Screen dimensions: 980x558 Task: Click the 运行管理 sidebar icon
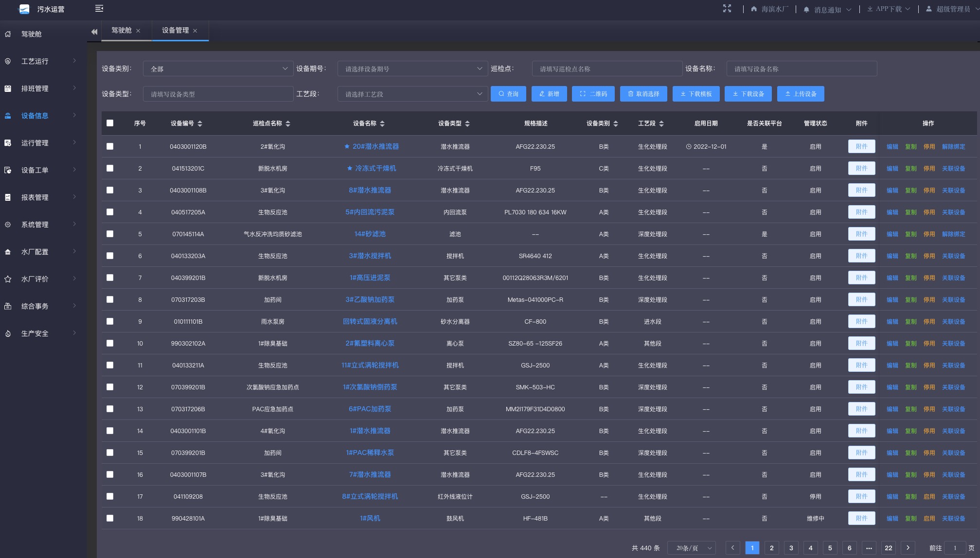(x=8, y=143)
